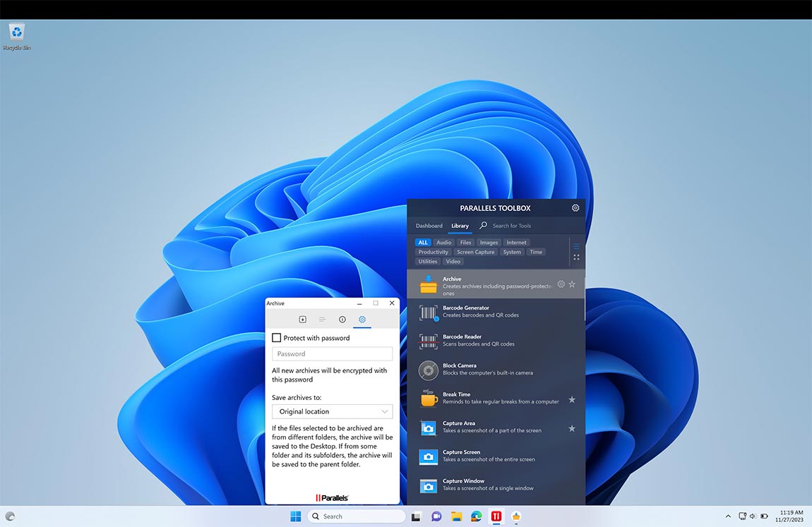
Task: Unfavorite the Break Time tool
Action: click(x=572, y=398)
